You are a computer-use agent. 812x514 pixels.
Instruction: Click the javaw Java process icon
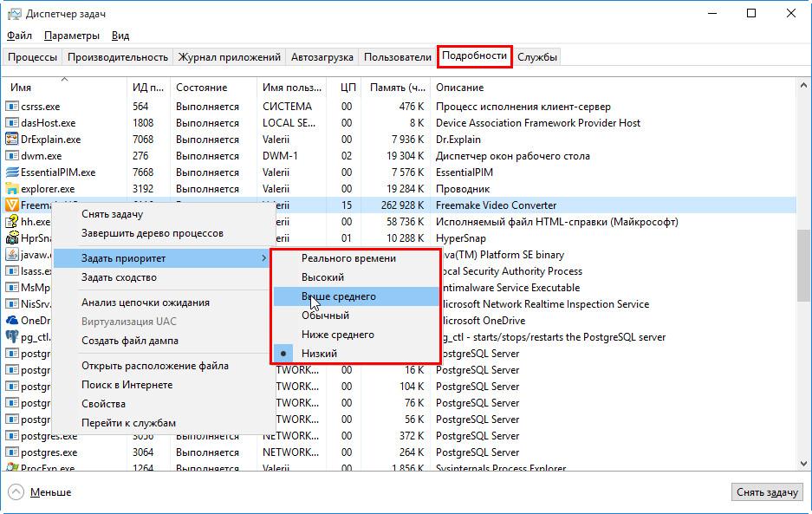coord(12,255)
